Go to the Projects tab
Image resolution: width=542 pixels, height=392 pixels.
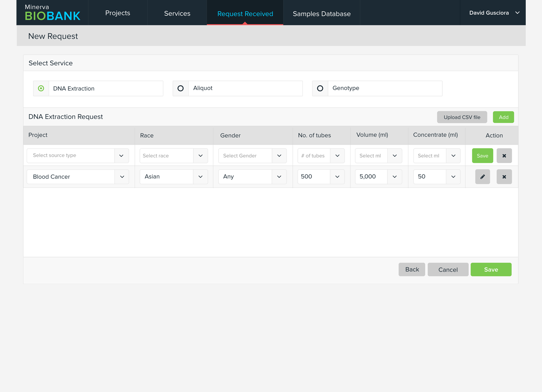point(118,13)
